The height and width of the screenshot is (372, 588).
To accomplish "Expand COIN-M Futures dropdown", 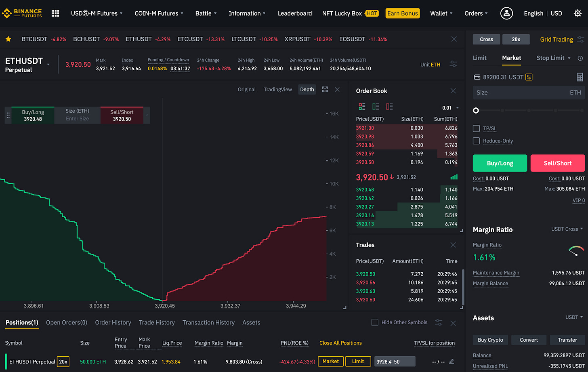I will point(159,13).
